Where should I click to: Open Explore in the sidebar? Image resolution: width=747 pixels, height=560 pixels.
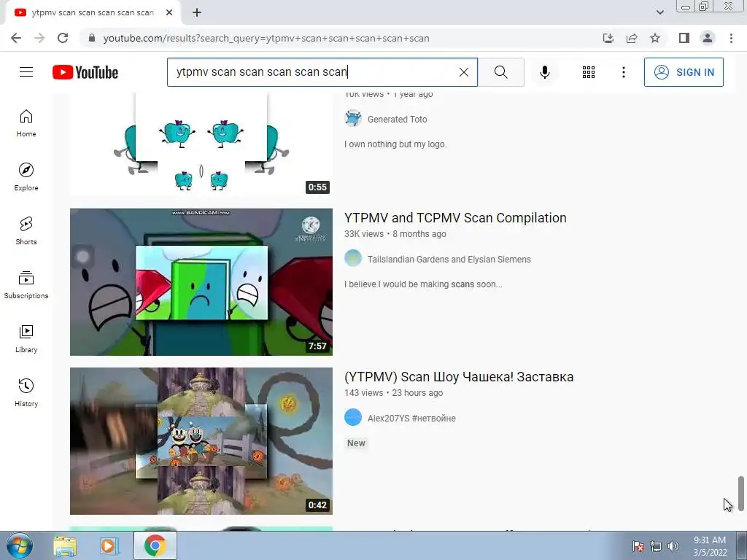pos(26,177)
